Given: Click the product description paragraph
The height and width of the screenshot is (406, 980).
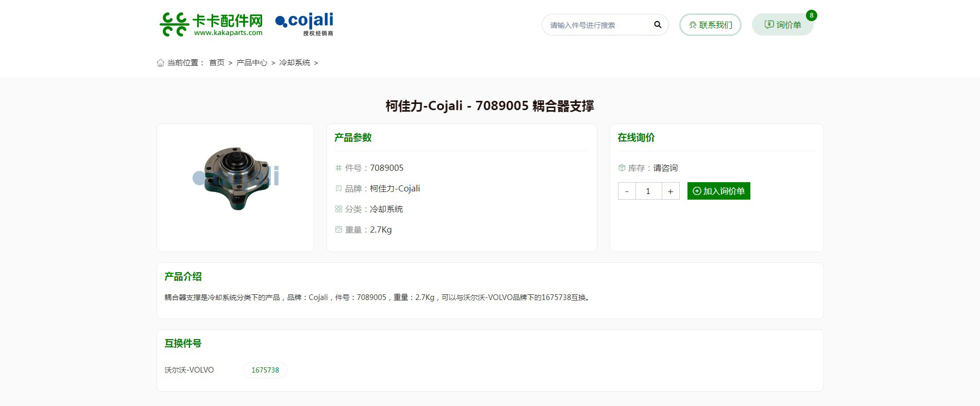Looking at the screenshot, I should (377, 297).
